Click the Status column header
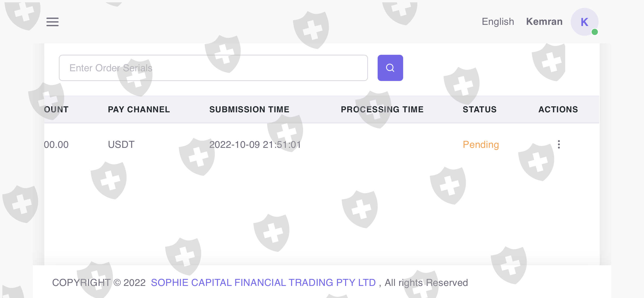 [x=479, y=109]
